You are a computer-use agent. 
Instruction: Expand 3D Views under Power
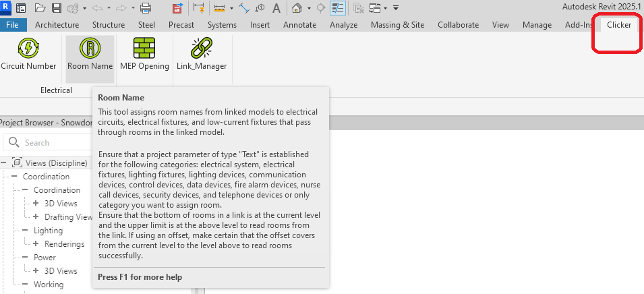36,271
